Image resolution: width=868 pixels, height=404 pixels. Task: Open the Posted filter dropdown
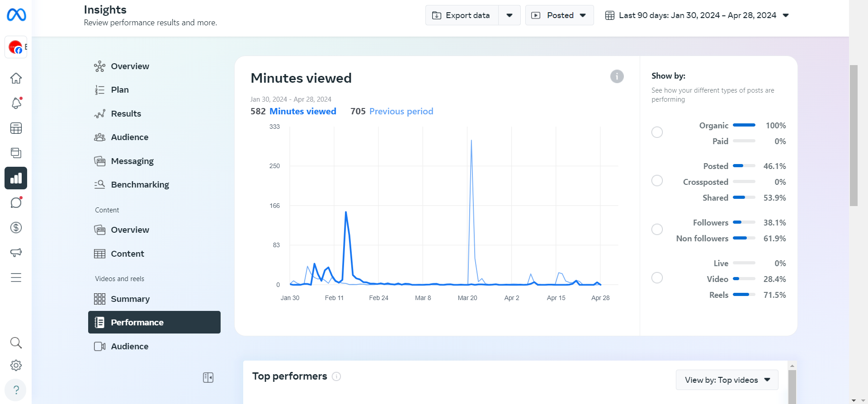(559, 15)
